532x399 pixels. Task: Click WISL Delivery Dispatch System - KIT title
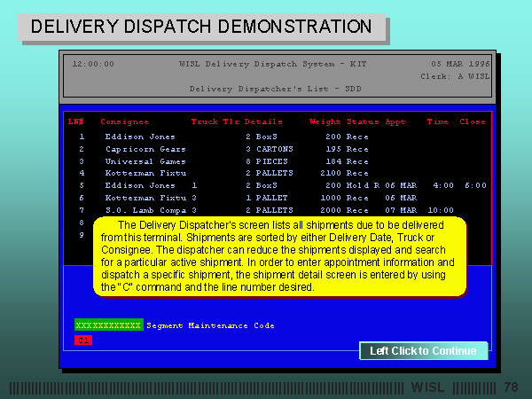point(272,64)
